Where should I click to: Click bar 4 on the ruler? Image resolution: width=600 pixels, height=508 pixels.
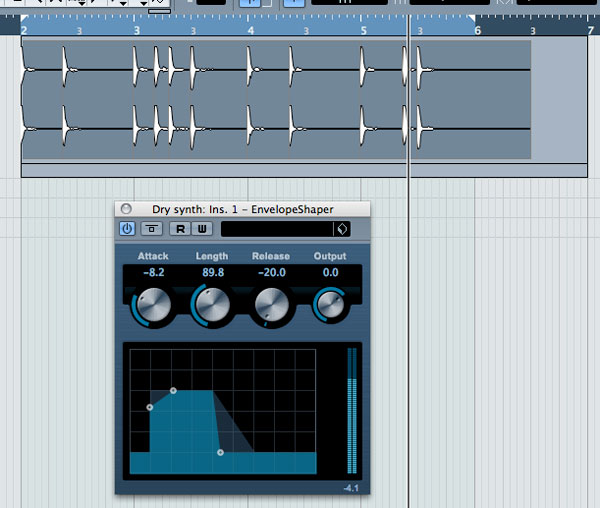pos(250,30)
